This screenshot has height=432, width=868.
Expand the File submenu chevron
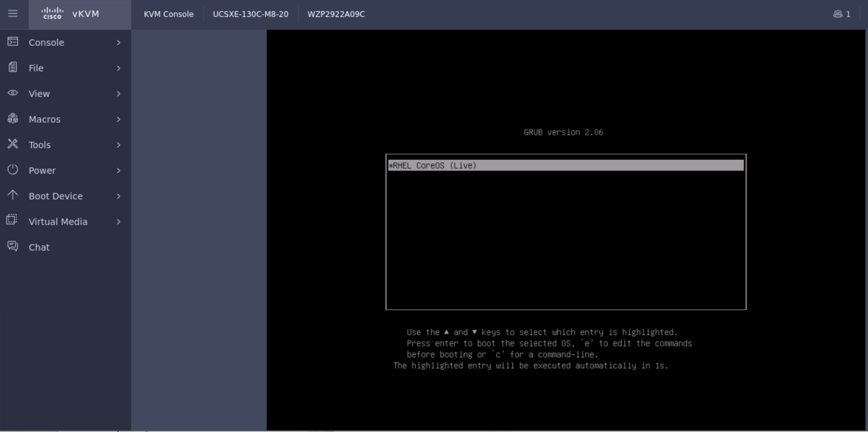coord(119,68)
